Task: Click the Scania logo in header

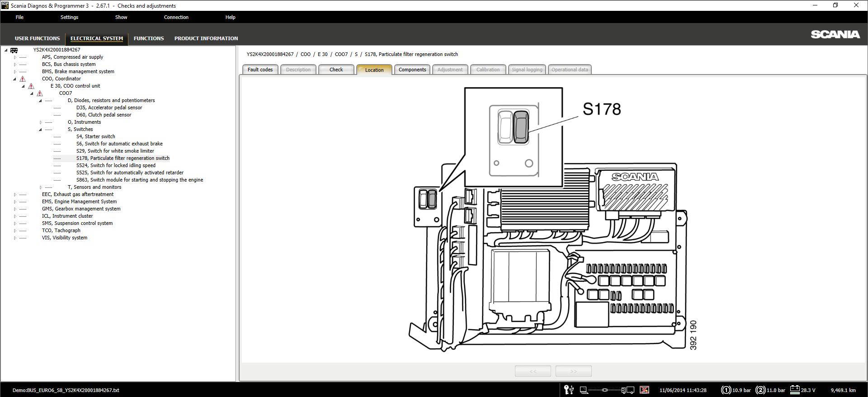Action: [x=835, y=35]
